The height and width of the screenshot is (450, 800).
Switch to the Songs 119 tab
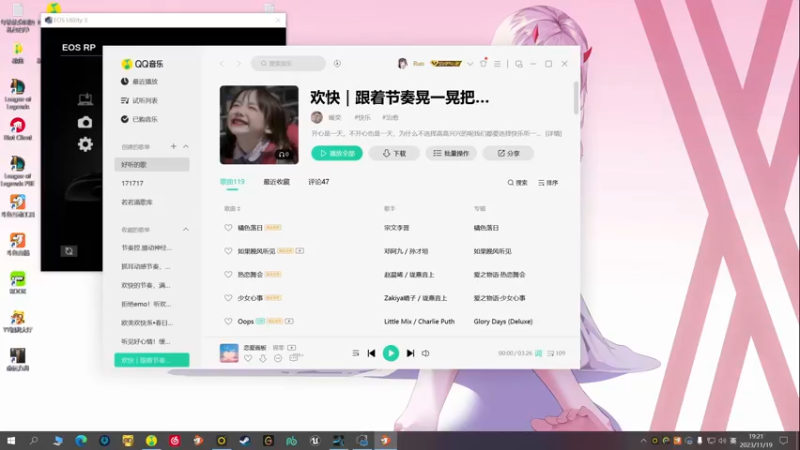[x=232, y=182]
